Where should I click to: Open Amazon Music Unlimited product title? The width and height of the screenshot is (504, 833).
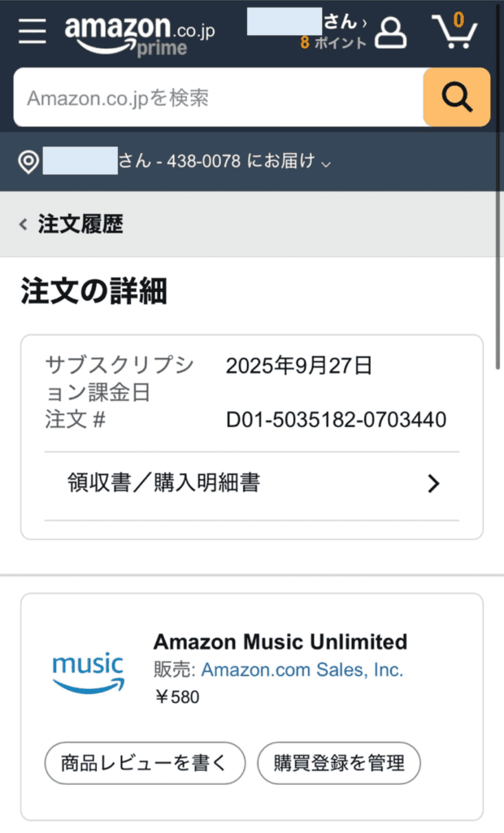[280, 642]
